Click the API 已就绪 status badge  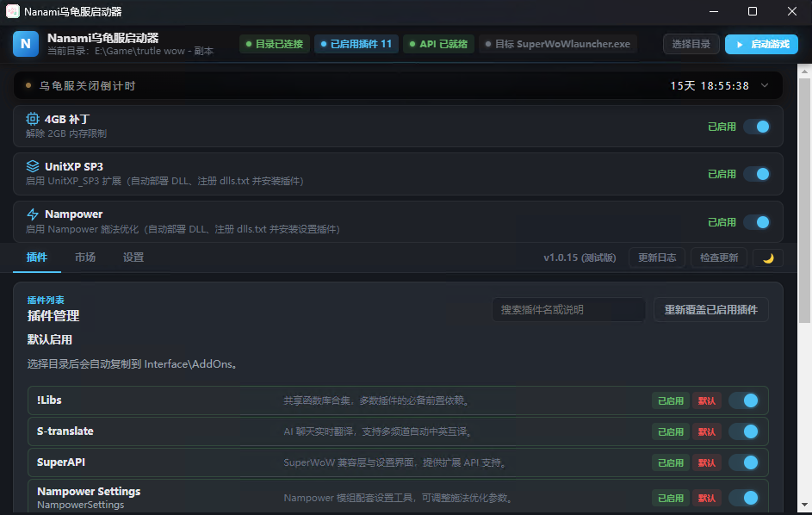coord(438,44)
